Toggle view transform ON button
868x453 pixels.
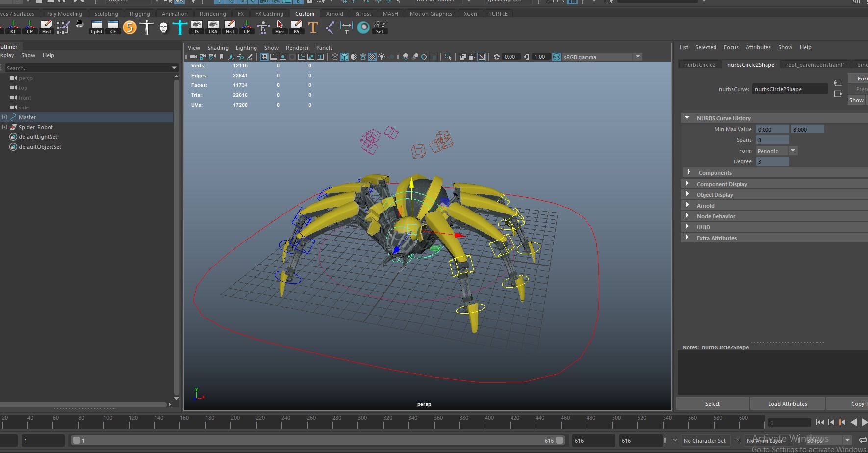coord(557,57)
